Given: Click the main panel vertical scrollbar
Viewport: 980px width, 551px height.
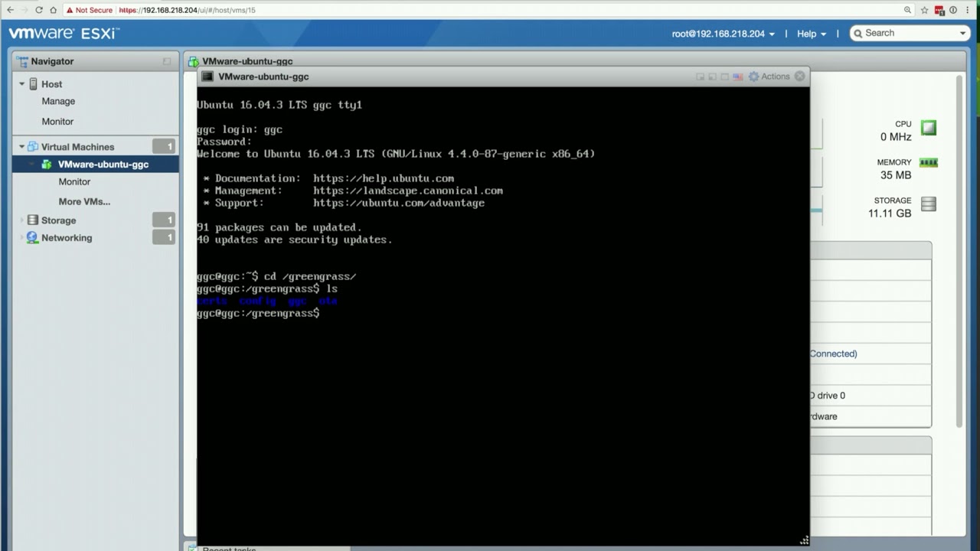Looking at the screenshot, I should click(x=959, y=253).
